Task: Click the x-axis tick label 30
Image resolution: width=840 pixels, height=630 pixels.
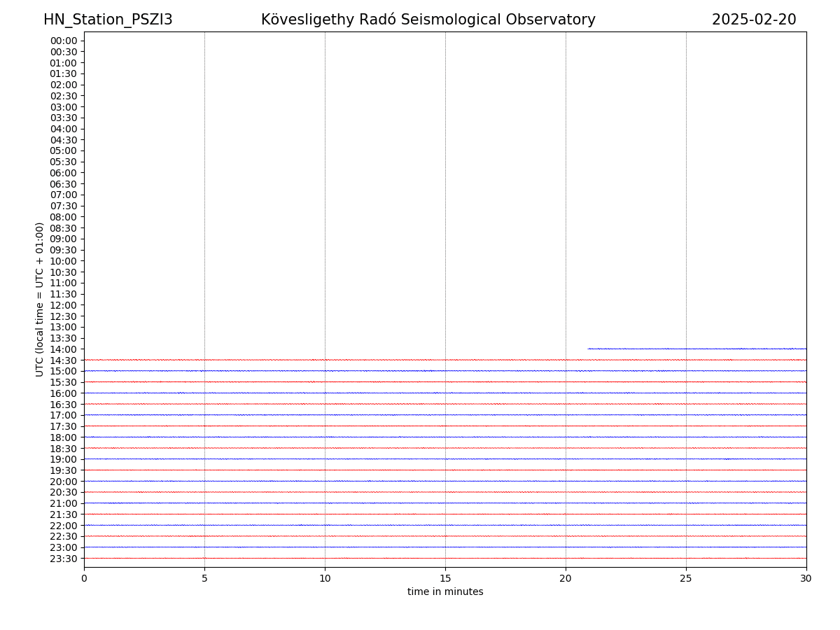Action: click(806, 578)
